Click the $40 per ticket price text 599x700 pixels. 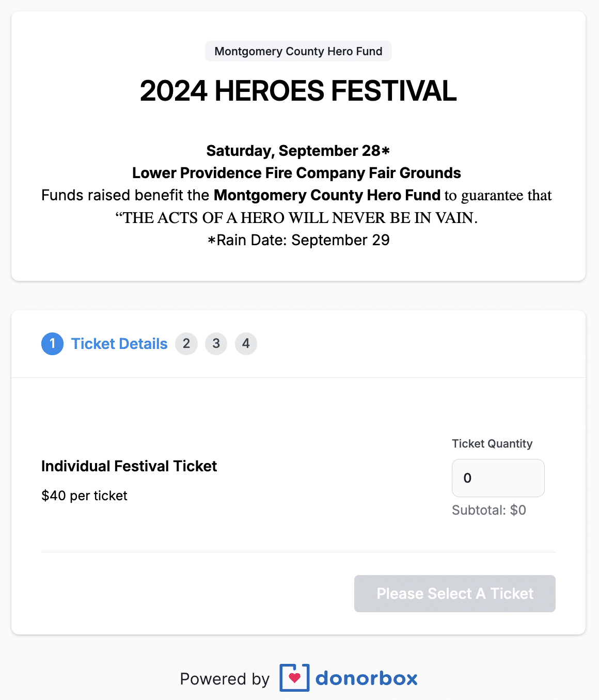click(84, 496)
